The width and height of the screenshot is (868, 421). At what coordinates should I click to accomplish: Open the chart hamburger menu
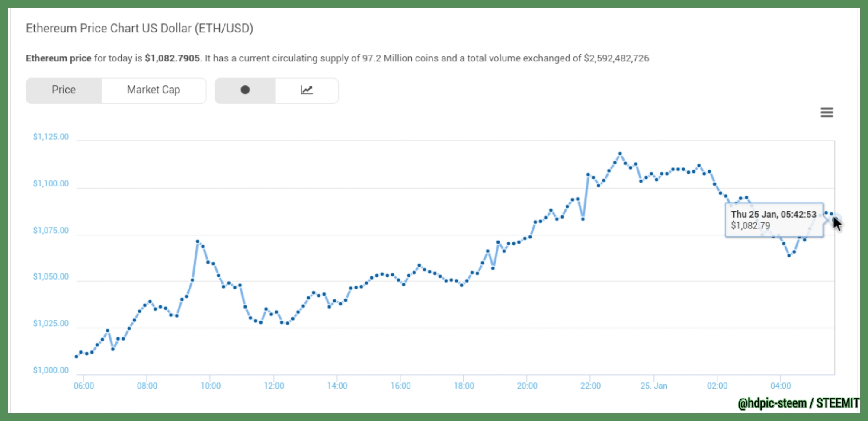826,112
